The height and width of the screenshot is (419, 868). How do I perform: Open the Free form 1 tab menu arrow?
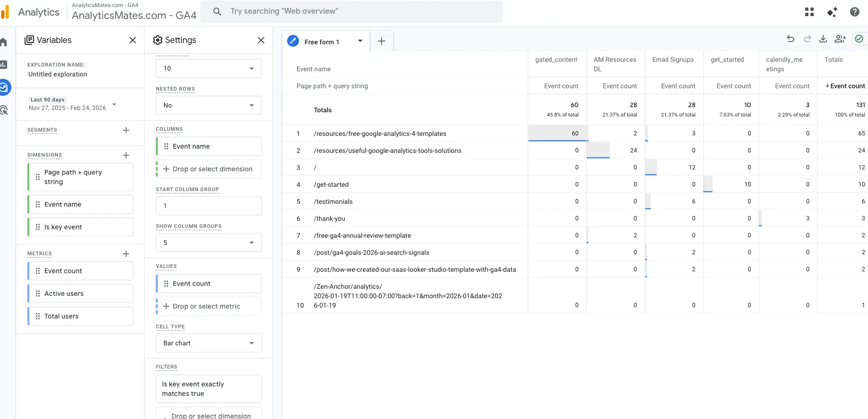point(360,41)
